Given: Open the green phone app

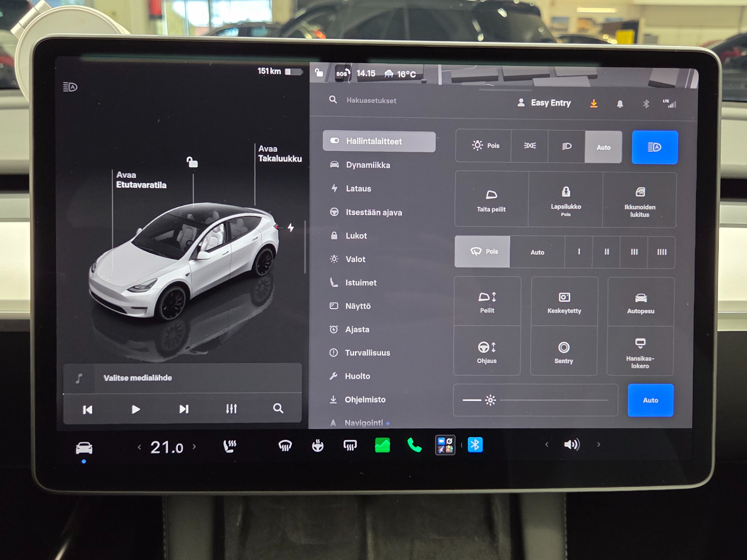Looking at the screenshot, I should coord(414,445).
